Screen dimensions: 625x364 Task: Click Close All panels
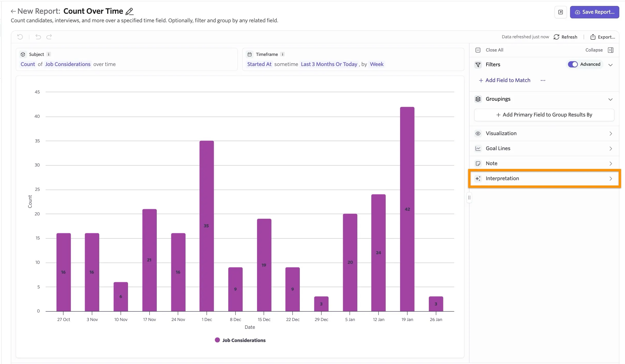[489, 50]
